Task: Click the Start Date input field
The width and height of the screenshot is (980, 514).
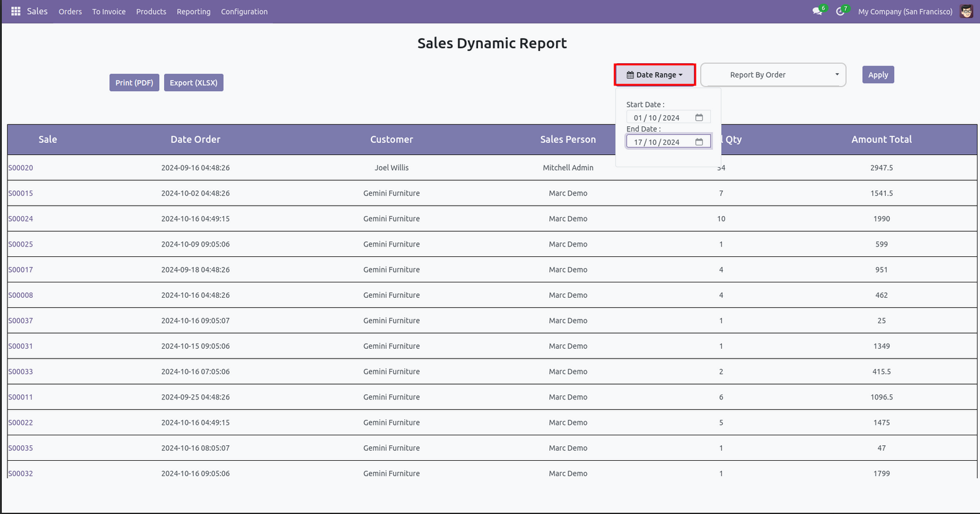Action: [659, 118]
